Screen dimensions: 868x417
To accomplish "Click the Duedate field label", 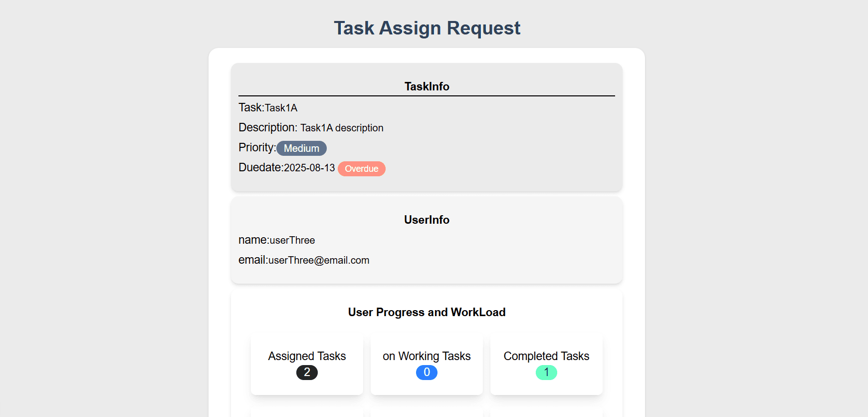I will tap(260, 168).
